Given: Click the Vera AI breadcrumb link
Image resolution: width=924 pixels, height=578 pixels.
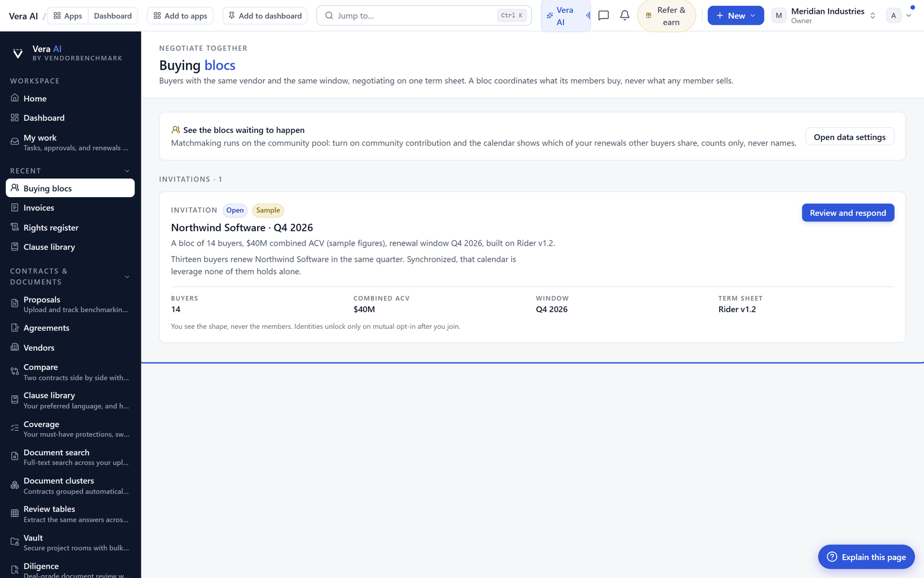Looking at the screenshot, I should click(23, 16).
